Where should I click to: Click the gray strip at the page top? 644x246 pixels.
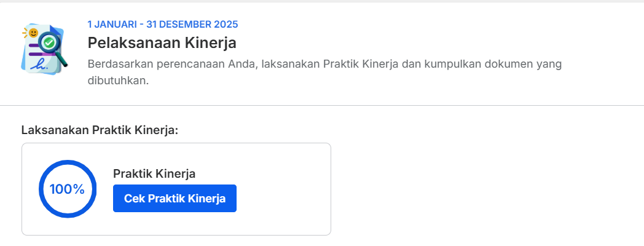(322, 1)
